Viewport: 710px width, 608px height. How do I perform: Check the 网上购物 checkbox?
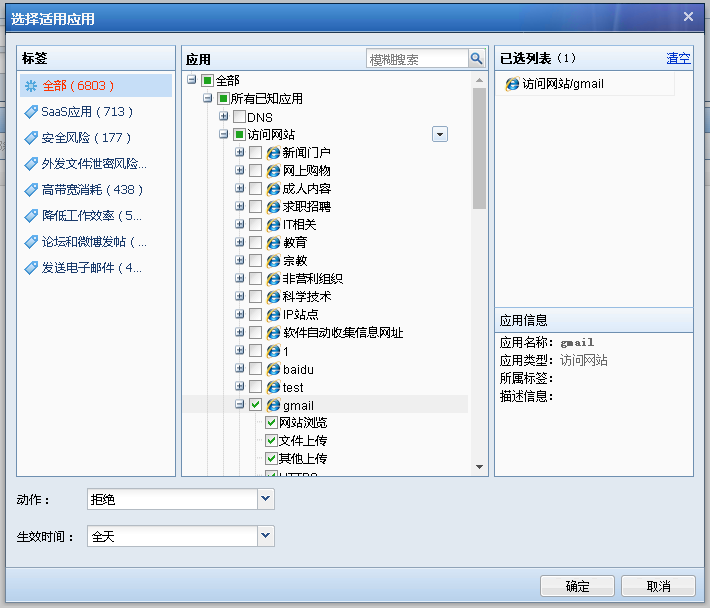click(x=256, y=171)
